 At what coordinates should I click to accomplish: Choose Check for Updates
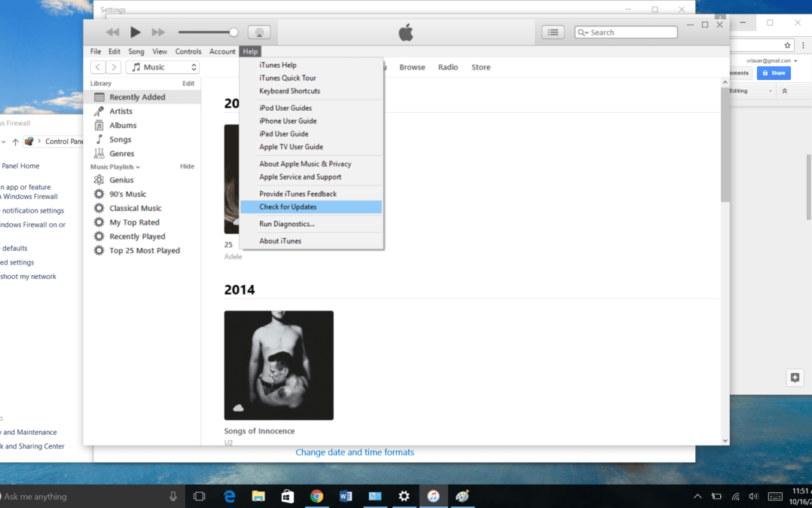tap(311, 207)
